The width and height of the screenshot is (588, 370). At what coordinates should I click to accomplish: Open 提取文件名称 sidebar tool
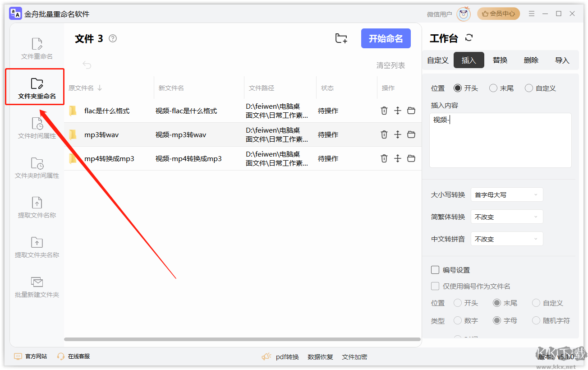(37, 208)
